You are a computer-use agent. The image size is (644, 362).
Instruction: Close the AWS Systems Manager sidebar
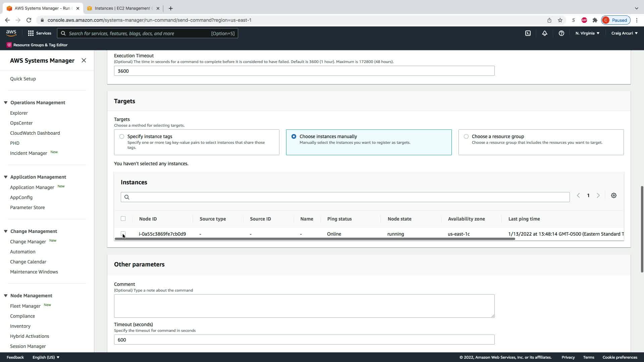tap(84, 60)
